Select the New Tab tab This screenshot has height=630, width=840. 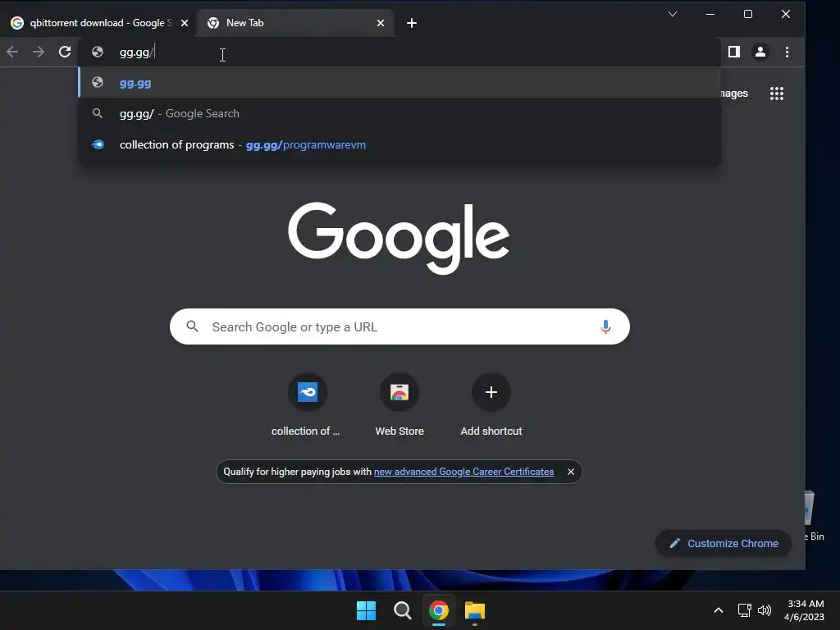tap(295, 23)
